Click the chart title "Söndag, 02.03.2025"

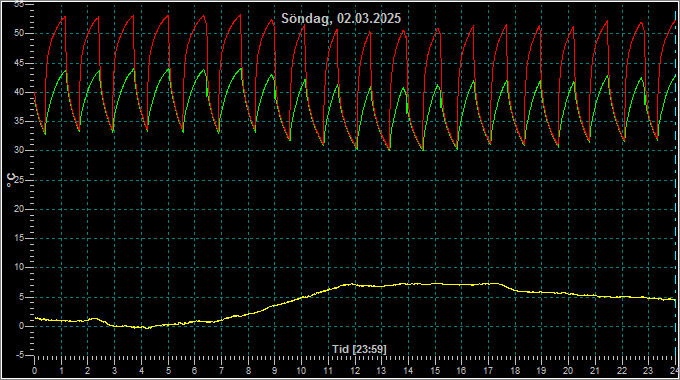341,19
